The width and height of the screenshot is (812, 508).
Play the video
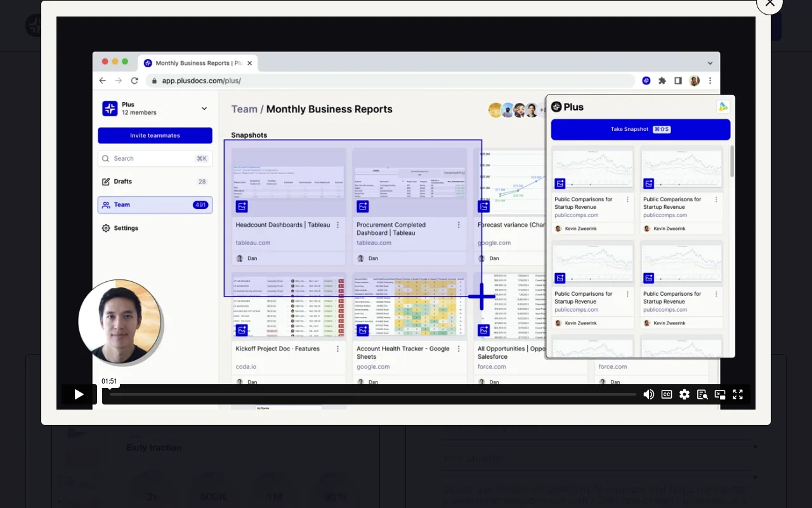pos(79,394)
